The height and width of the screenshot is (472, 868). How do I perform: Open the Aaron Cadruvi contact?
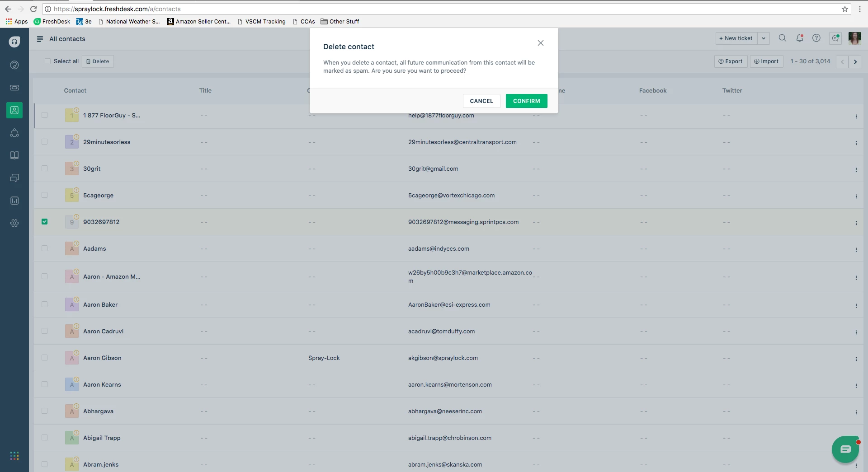point(103,331)
